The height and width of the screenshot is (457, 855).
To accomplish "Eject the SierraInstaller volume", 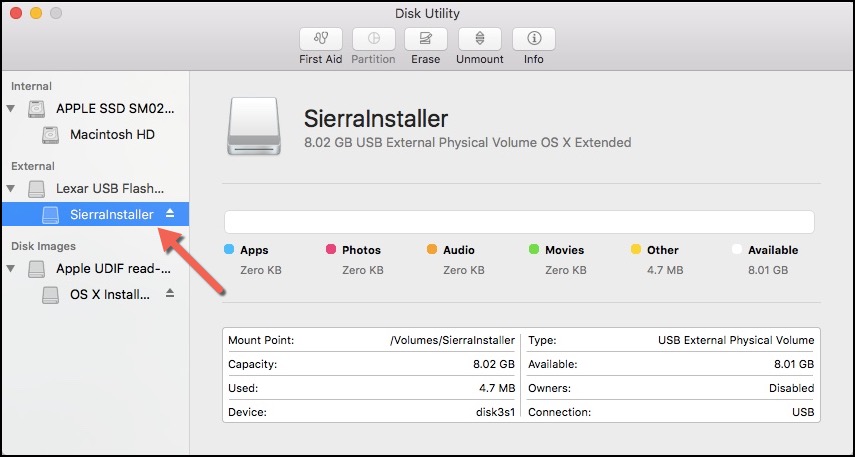I will click(170, 214).
